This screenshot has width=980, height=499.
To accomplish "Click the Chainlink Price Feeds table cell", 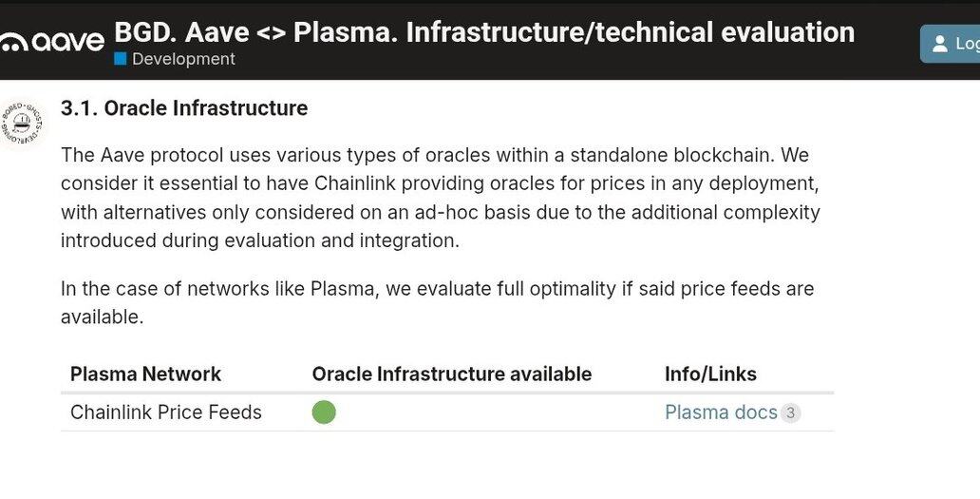I will point(166,413).
